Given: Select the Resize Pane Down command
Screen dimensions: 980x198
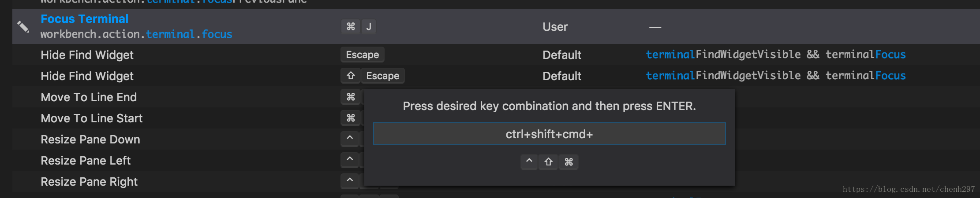Looking at the screenshot, I should [90, 139].
